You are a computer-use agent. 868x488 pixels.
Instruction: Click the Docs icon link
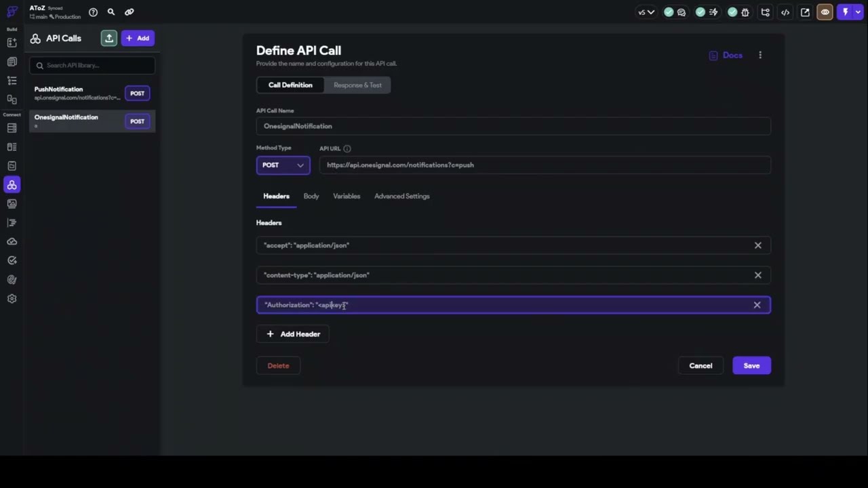tap(726, 56)
